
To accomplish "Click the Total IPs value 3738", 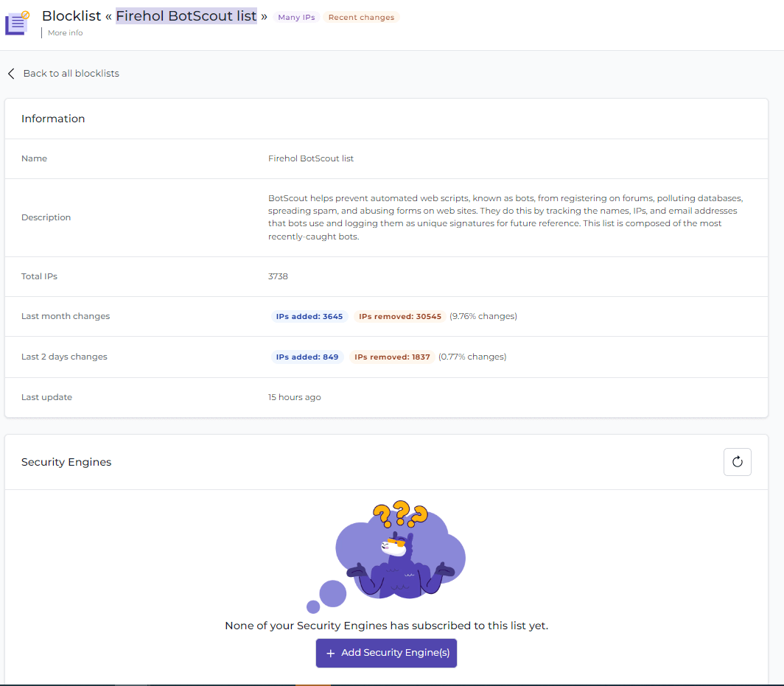I will 278,276.
